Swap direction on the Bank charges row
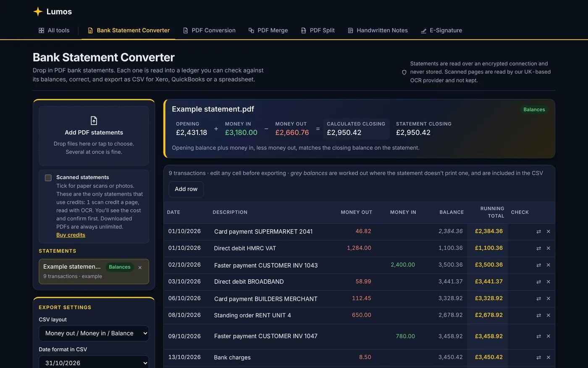 coord(538,357)
